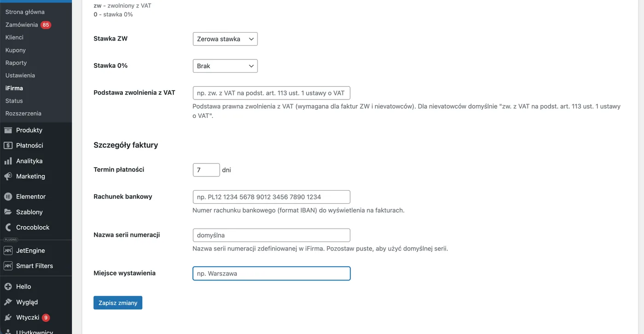This screenshot has height=334, width=644.
Task: Click the JetEngine plugin icon
Action: click(x=8, y=251)
